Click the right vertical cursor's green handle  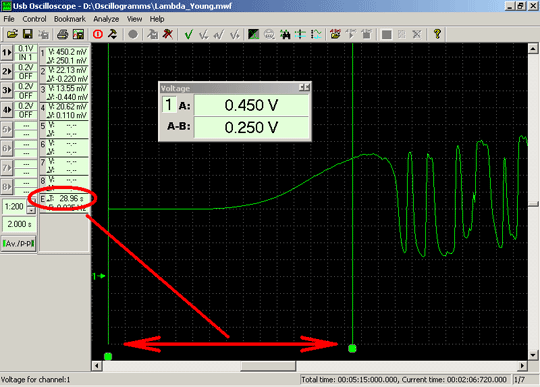click(x=352, y=349)
